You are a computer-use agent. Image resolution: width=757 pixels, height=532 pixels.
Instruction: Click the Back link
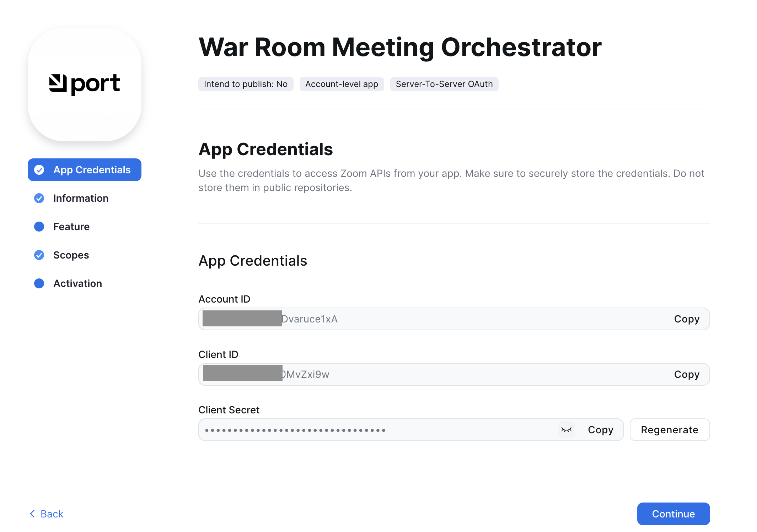pos(52,514)
